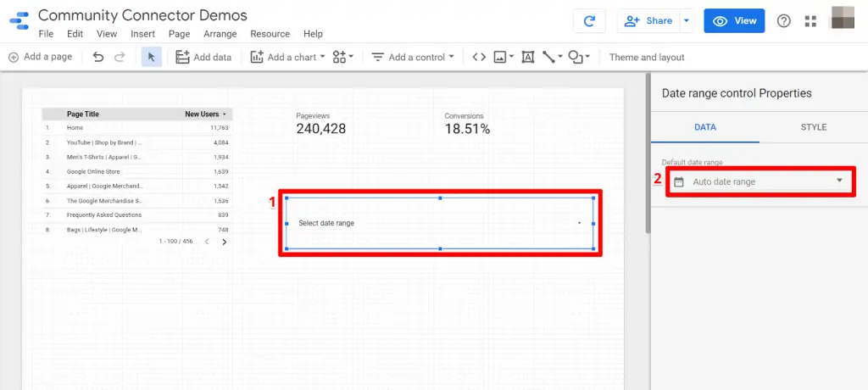This screenshot has width=868, height=390.
Task: Open the Select date range control
Action: (440, 223)
